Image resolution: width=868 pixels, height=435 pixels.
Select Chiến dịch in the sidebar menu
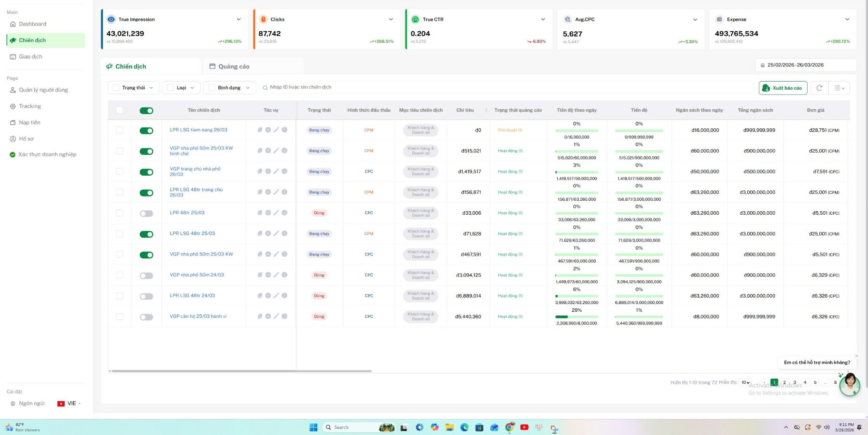click(x=32, y=40)
